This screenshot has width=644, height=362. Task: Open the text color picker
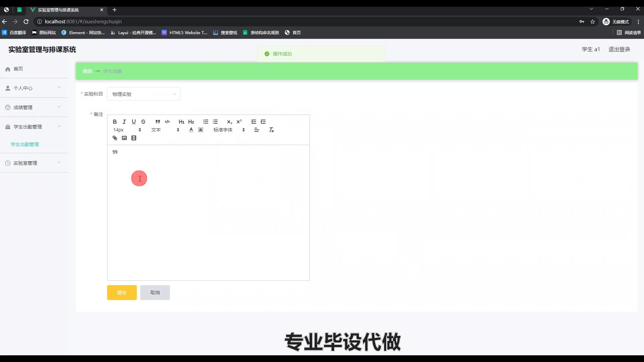pyautogui.click(x=191, y=130)
